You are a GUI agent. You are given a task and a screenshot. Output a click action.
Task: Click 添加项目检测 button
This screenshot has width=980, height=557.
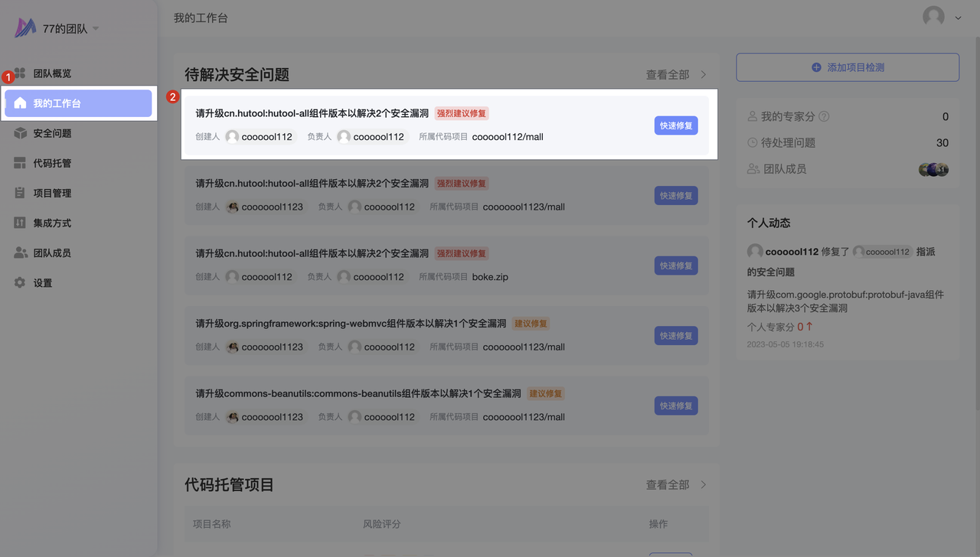click(x=848, y=67)
